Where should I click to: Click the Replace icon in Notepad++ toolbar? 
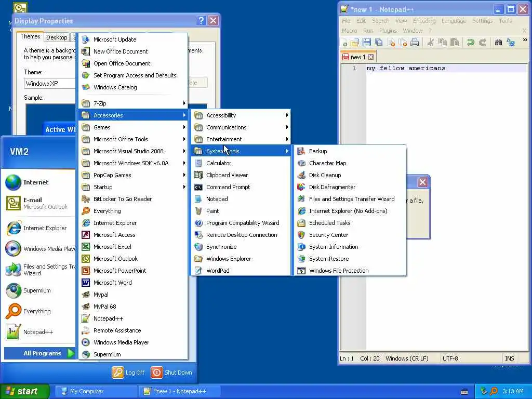click(510, 43)
